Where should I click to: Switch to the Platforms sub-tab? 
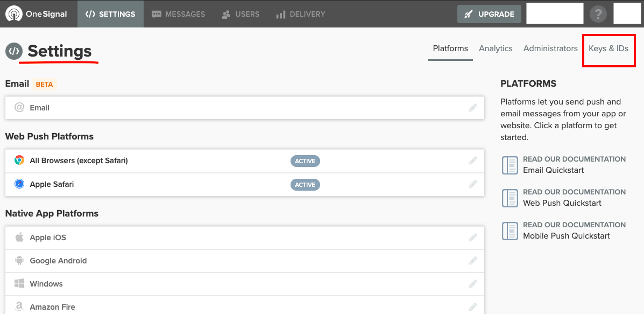click(x=450, y=48)
